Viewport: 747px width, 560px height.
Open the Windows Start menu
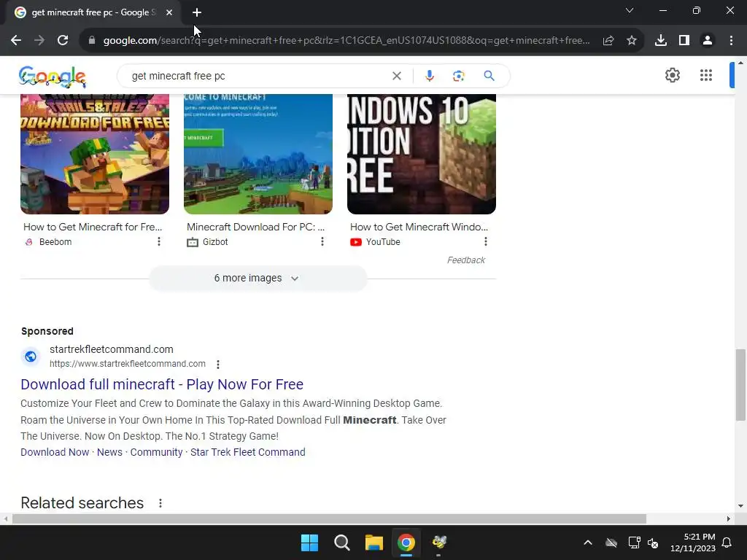[x=309, y=542]
